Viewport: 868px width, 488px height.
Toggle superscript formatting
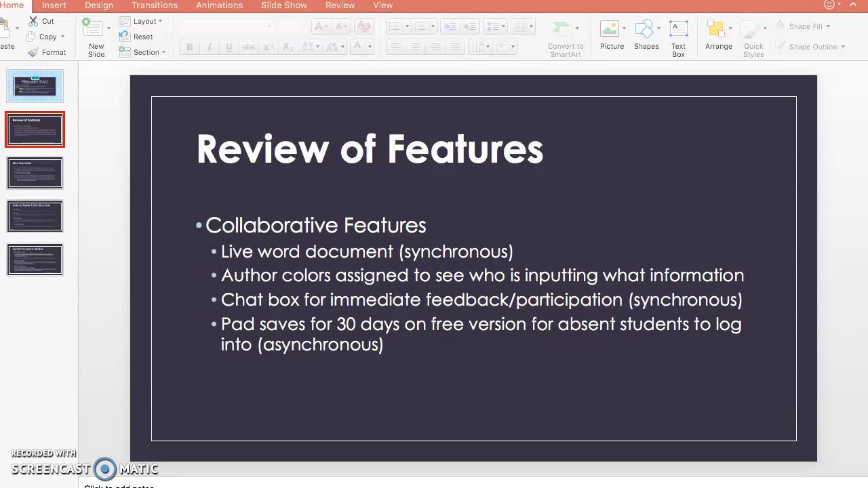click(x=269, y=47)
